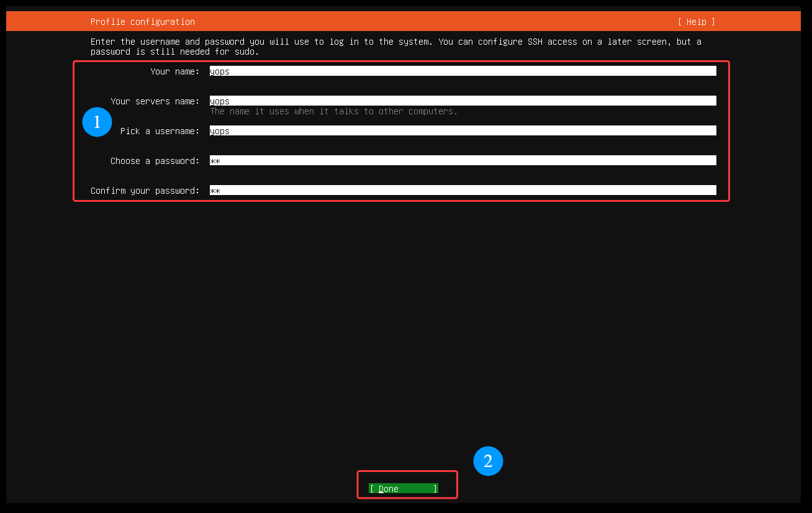This screenshot has width=812, height=513.
Task: Click the 'password is still needed for sudo' line
Action: tap(174, 52)
